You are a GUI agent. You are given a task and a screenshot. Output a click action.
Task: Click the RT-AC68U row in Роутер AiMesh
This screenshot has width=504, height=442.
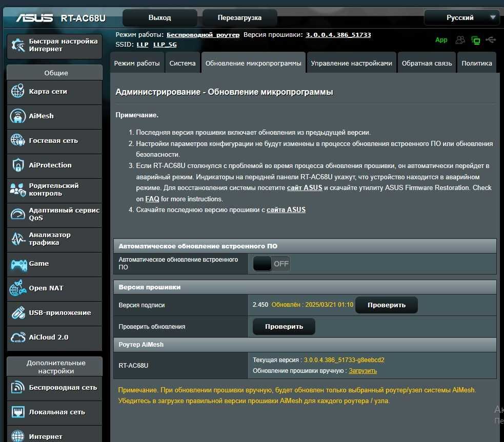305,365
